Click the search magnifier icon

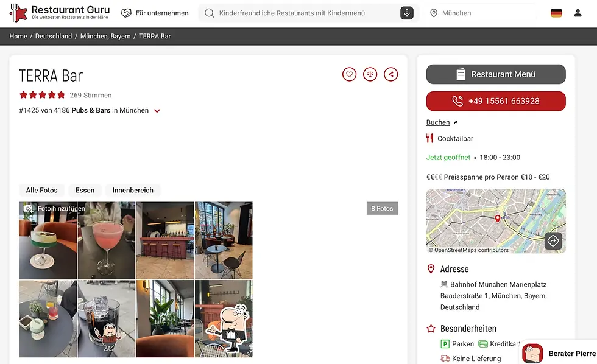pos(209,13)
